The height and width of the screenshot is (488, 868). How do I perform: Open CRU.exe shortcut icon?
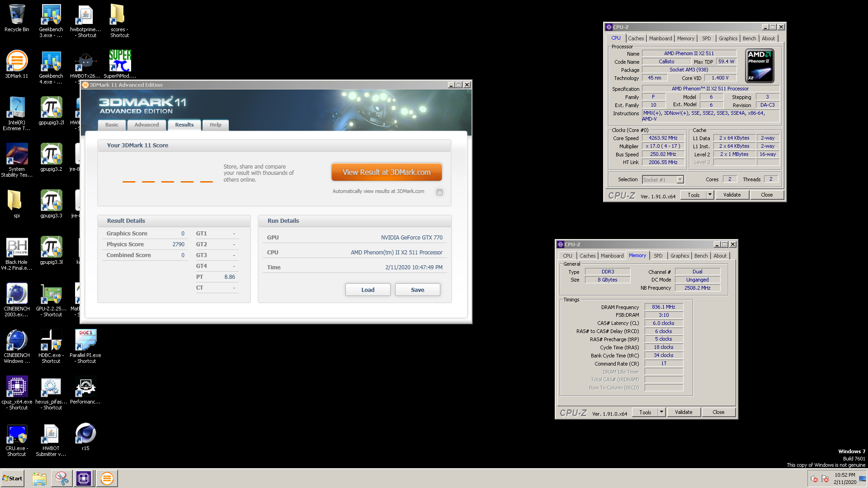[x=17, y=440]
